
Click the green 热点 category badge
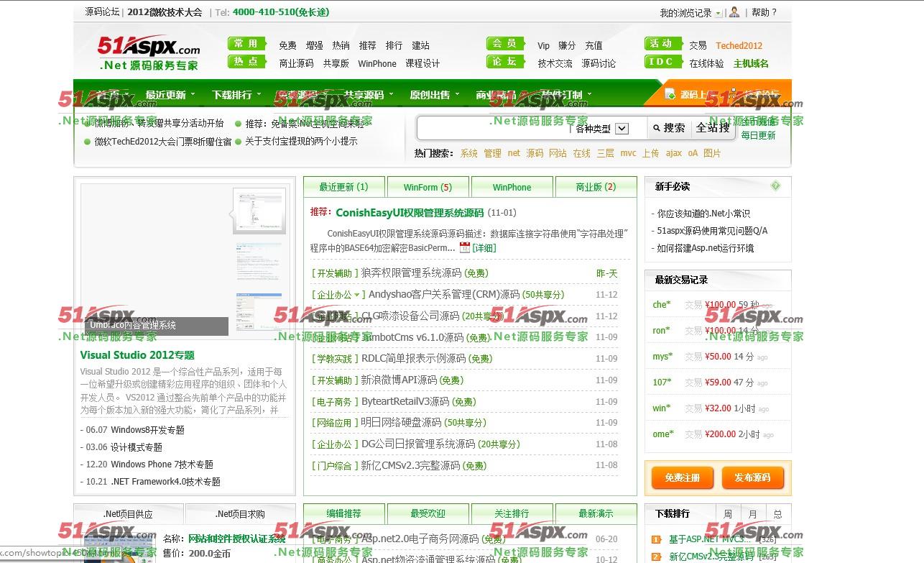(x=247, y=63)
